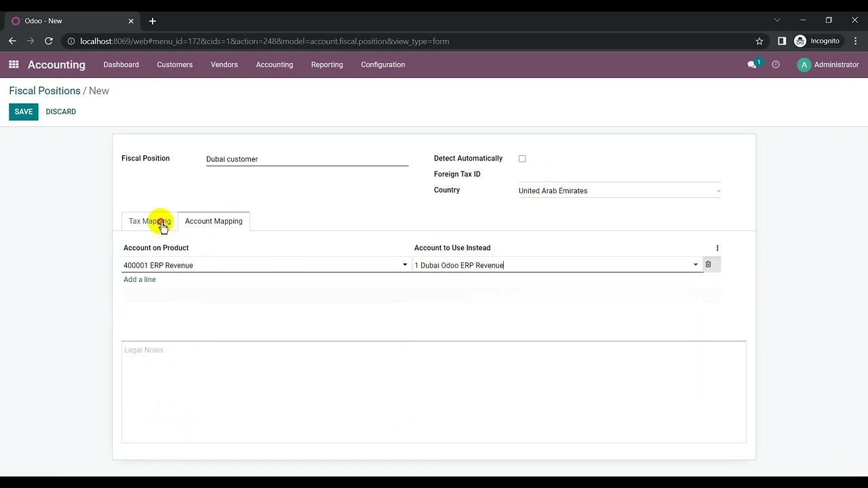The height and width of the screenshot is (488, 868).
Task: Open the Reporting menu
Action: point(327,64)
